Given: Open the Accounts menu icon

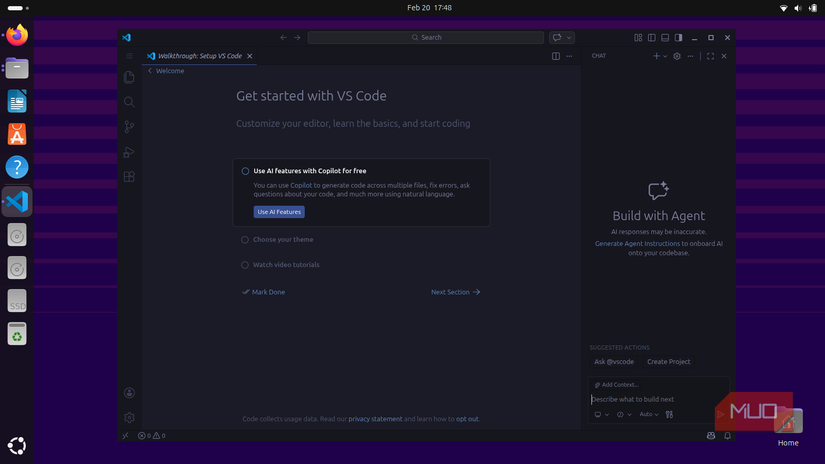Looking at the screenshot, I should [129, 393].
